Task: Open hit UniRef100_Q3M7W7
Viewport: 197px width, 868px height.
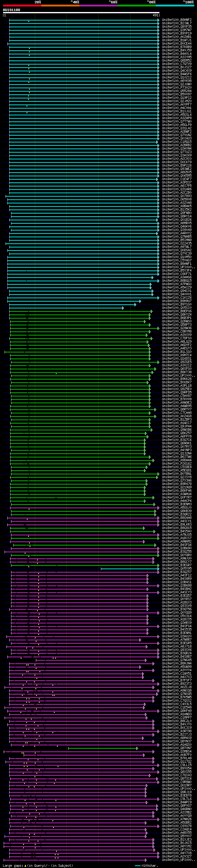Action: pos(177,30)
